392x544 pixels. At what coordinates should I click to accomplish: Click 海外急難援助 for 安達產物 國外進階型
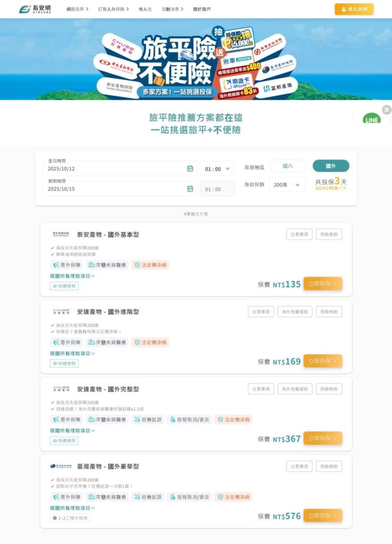(x=294, y=312)
